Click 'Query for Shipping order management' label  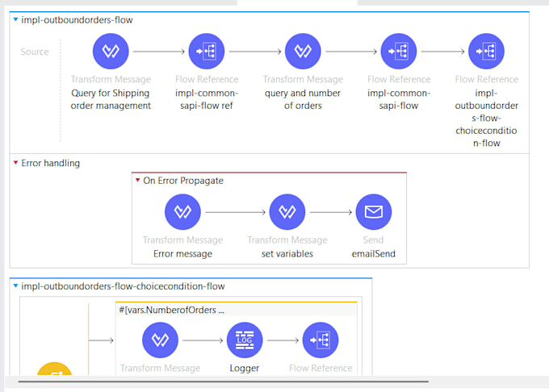click(111, 99)
